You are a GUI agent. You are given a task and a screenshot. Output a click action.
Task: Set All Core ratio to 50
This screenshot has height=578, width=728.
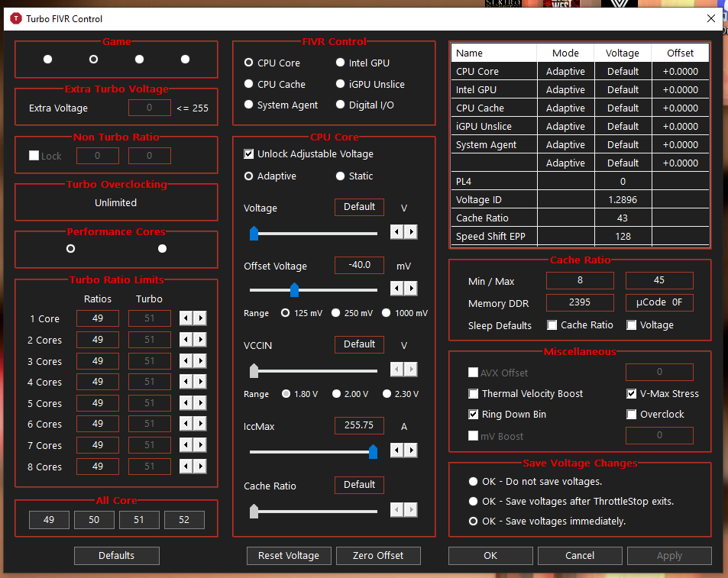click(x=94, y=520)
